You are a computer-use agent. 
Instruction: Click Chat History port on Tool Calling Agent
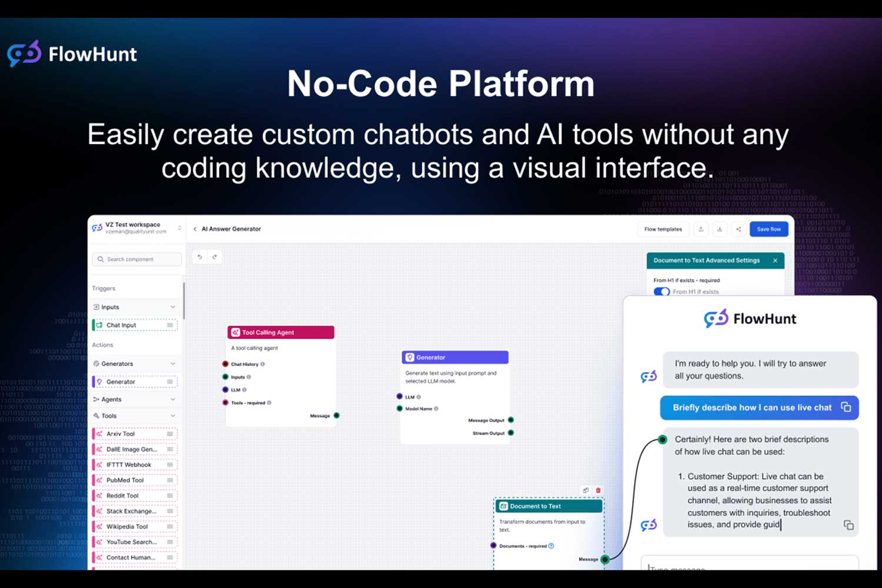point(225,364)
